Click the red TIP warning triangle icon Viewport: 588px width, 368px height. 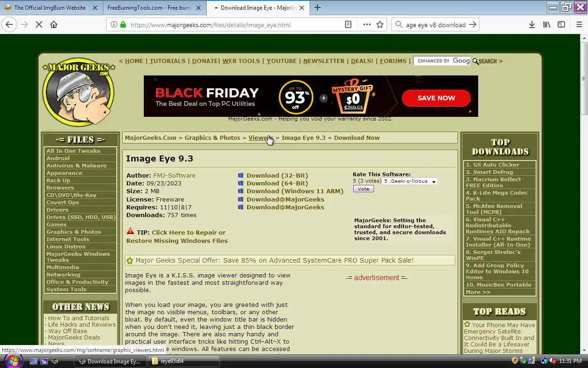[130, 231]
